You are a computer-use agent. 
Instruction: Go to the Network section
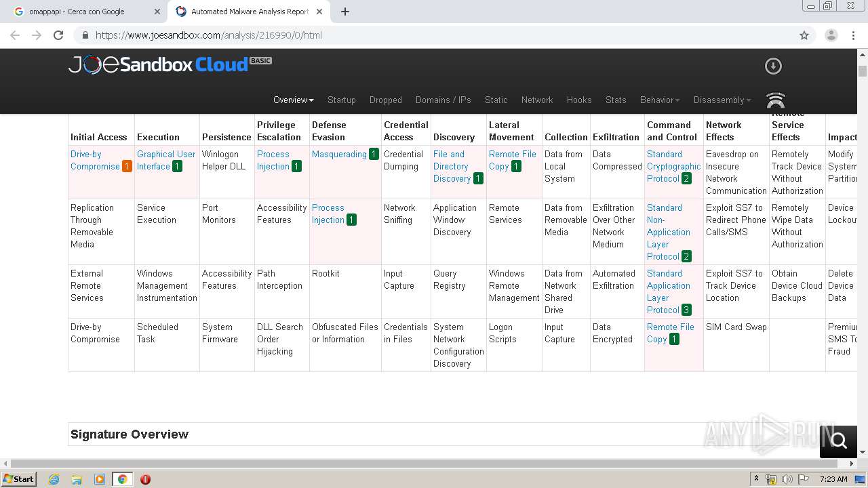[x=537, y=100]
